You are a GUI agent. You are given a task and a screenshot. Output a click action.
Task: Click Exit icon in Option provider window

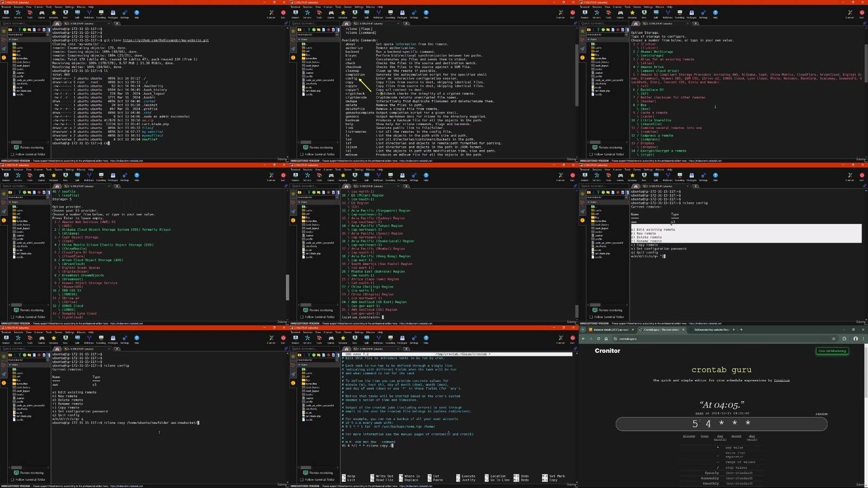283,176
